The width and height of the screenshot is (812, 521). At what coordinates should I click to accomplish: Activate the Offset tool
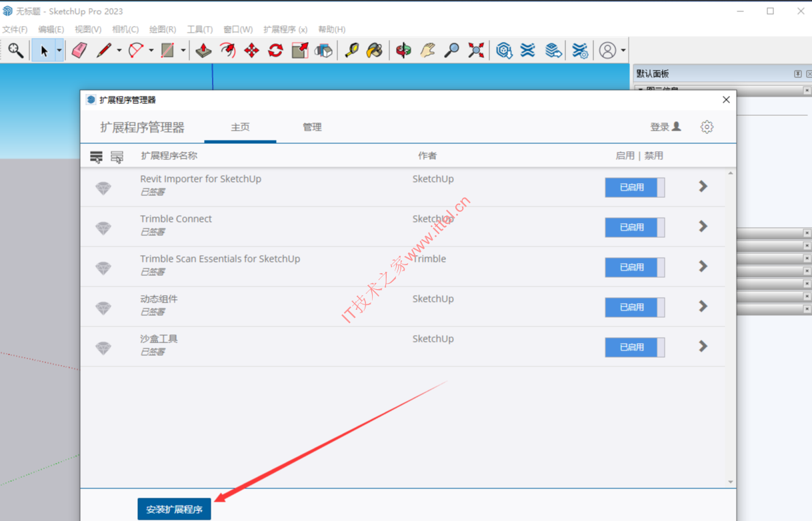click(227, 50)
